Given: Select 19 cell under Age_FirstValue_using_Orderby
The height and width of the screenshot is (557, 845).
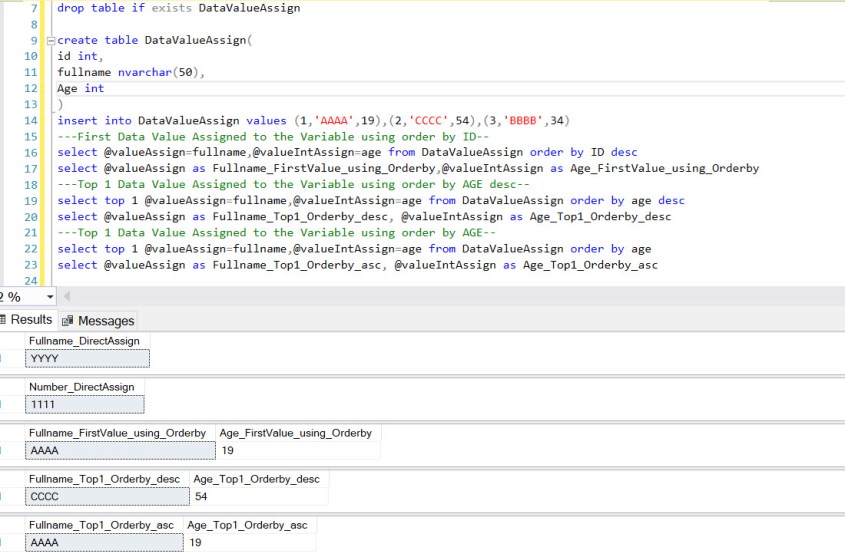Looking at the screenshot, I should pyautogui.click(x=298, y=451).
